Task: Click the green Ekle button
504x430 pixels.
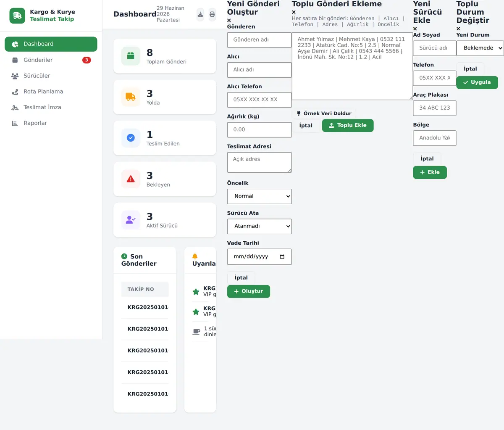Action: (430, 172)
